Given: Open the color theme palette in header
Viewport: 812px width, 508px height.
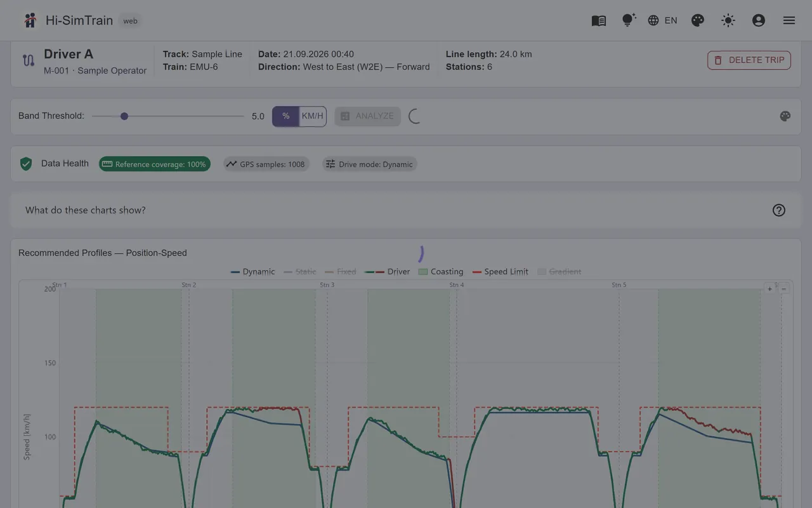Looking at the screenshot, I should [698, 20].
